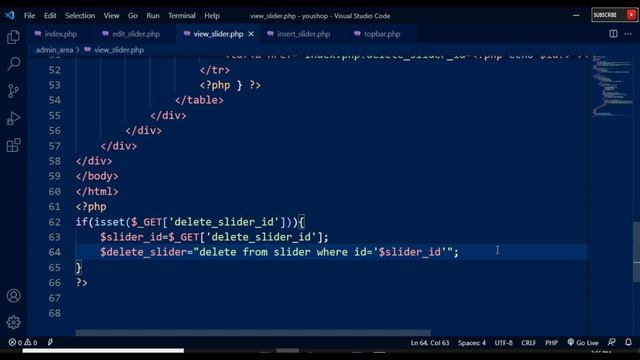Click the $delete_slider variable
640x360 pixels.
click(143, 252)
